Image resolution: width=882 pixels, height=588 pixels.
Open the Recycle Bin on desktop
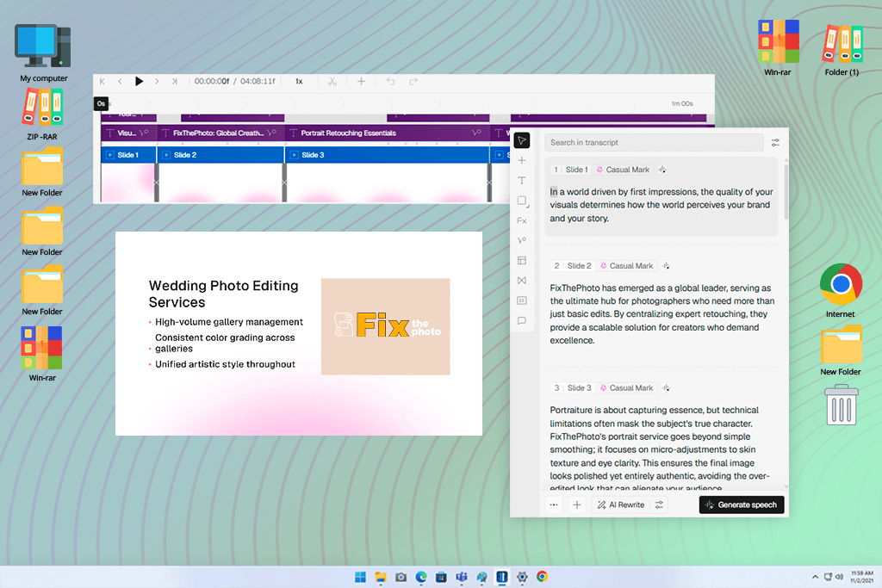point(842,404)
